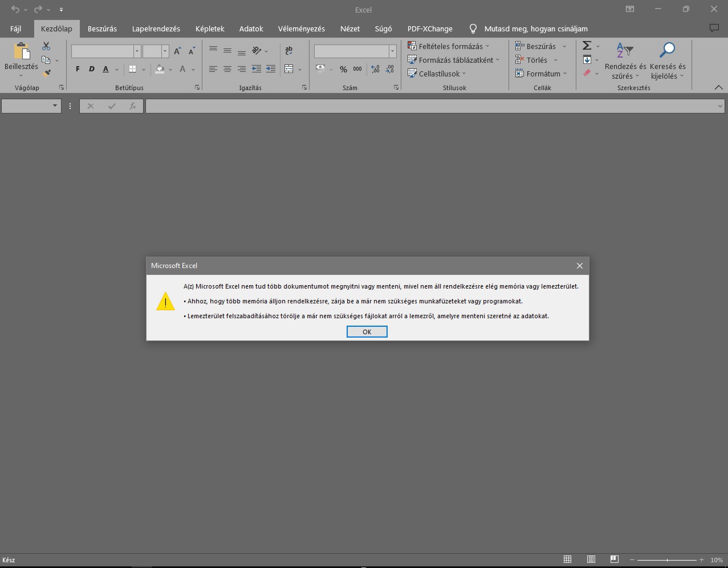728x568 pixels.
Task: Click the decrease indent icon
Action: coord(257,69)
